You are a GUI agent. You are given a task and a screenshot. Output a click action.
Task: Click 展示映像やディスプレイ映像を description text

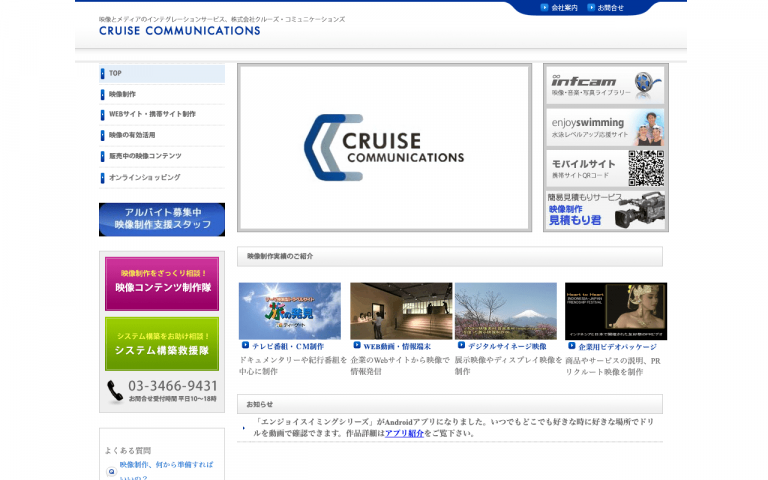point(508,360)
